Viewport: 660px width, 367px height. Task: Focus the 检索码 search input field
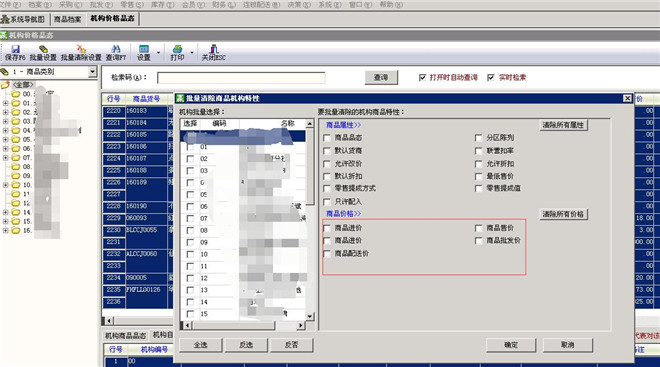click(x=241, y=78)
